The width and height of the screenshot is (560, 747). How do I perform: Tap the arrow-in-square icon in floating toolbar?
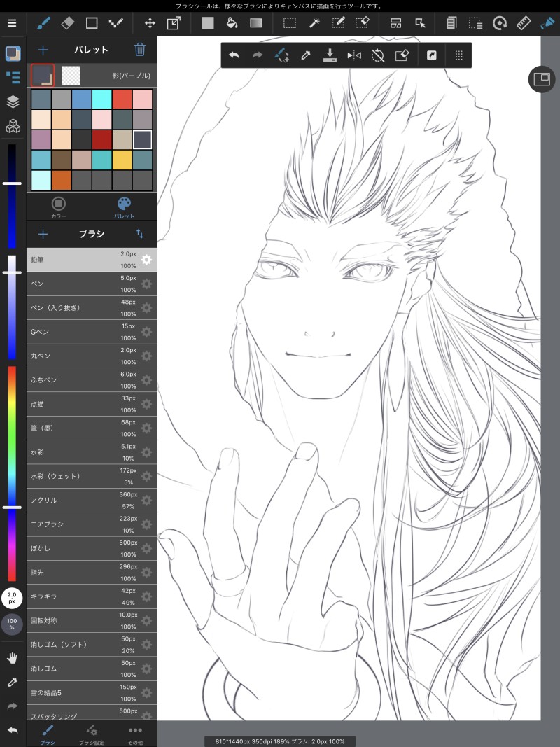click(431, 55)
